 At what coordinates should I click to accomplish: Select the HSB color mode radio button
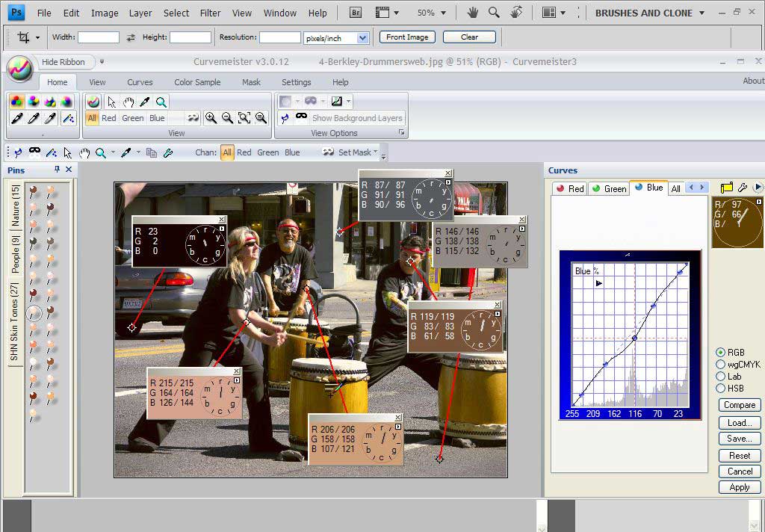point(721,389)
